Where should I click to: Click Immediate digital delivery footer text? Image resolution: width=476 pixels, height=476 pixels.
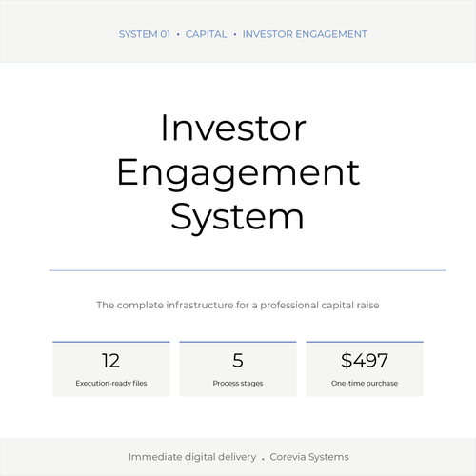(x=192, y=457)
